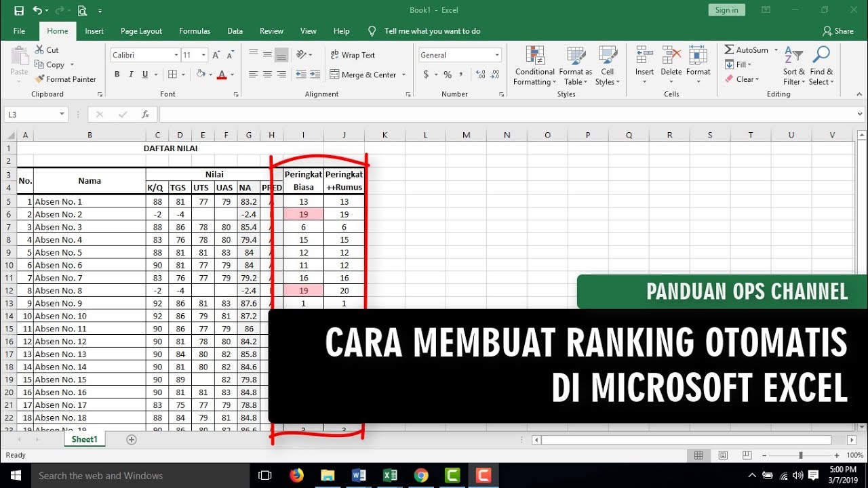The width and height of the screenshot is (868, 488).
Task: Add a new sheet with plus icon
Action: (x=132, y=439)
